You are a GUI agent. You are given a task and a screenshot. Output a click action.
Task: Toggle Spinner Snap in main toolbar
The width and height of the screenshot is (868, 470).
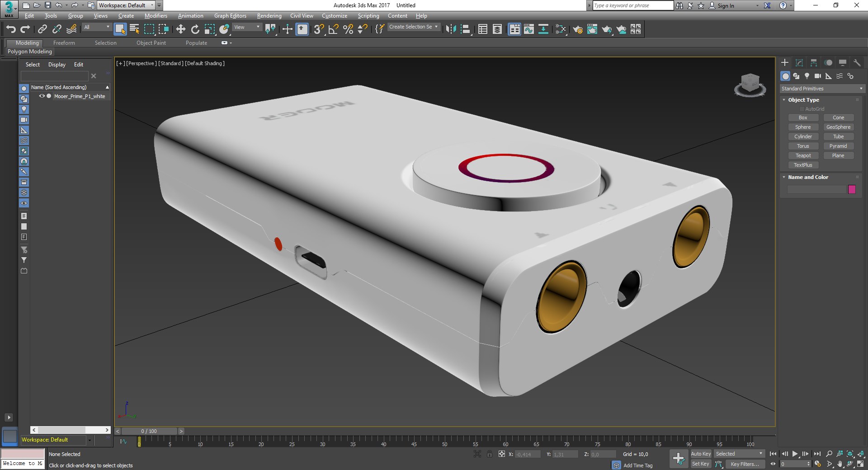(x=363, y=29)
